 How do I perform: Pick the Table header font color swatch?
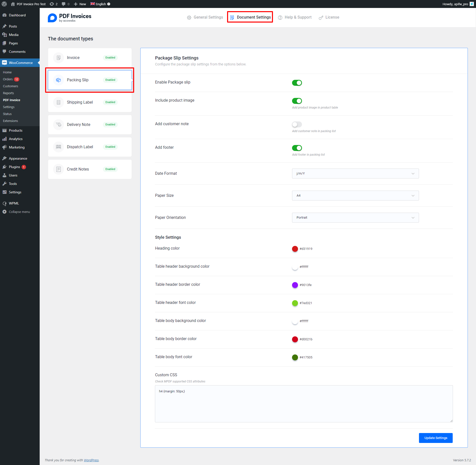tap(295, 303)
